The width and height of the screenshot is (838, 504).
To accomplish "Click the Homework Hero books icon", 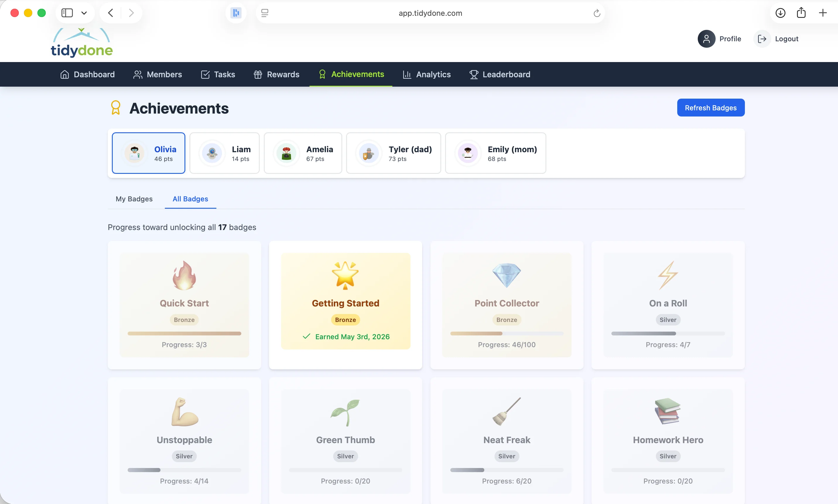I will pos(668,411).
